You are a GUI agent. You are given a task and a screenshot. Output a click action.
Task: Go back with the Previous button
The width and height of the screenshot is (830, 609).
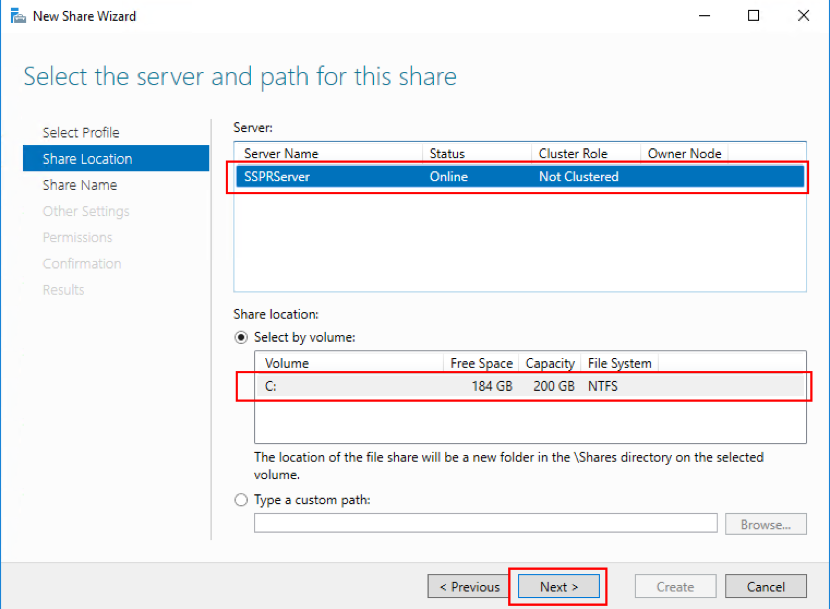(x=470, y=587)
